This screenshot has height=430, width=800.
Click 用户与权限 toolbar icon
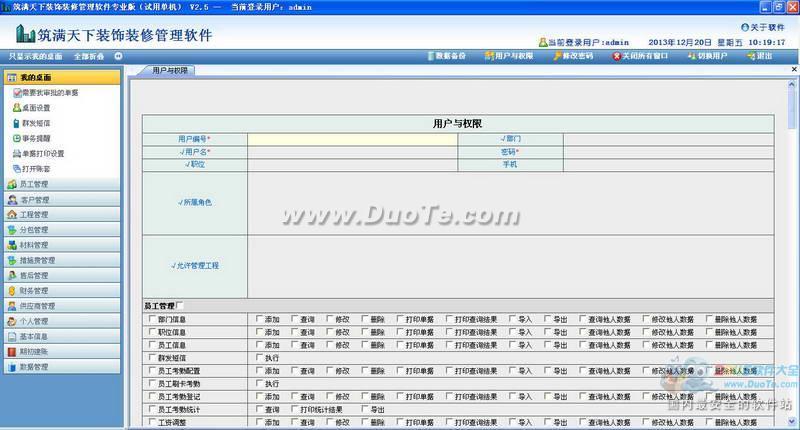[x=489, y=56]
